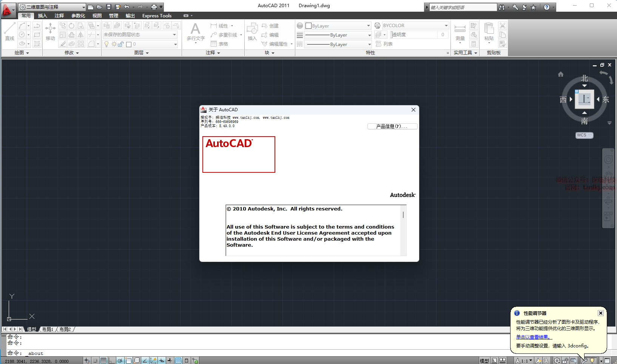Image resolution: width=617 pixels, height=364 pixels.
Task: Close the 关于 AutoCAD dialog
Action: 413,110
